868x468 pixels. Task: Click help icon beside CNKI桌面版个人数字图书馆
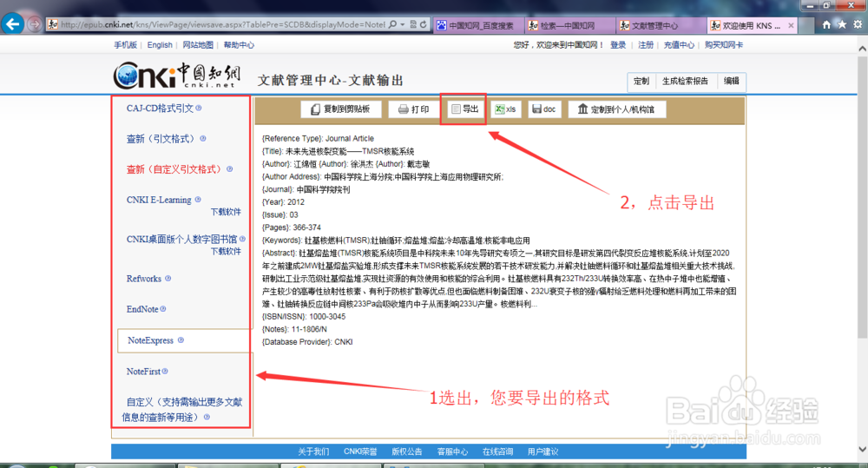pyautogui.click(x=242, y=239)
